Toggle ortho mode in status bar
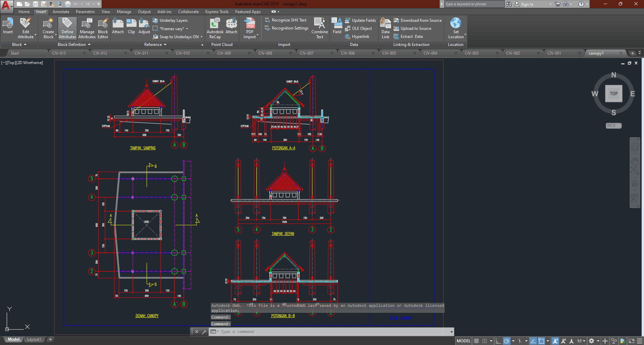Screen dimensions: 644x345 (498, 341)
